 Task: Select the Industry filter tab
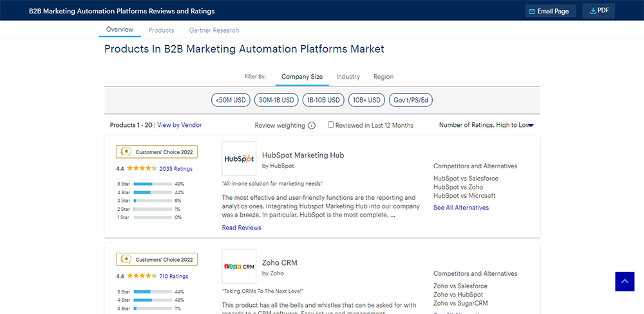click(x=348, y=77)
